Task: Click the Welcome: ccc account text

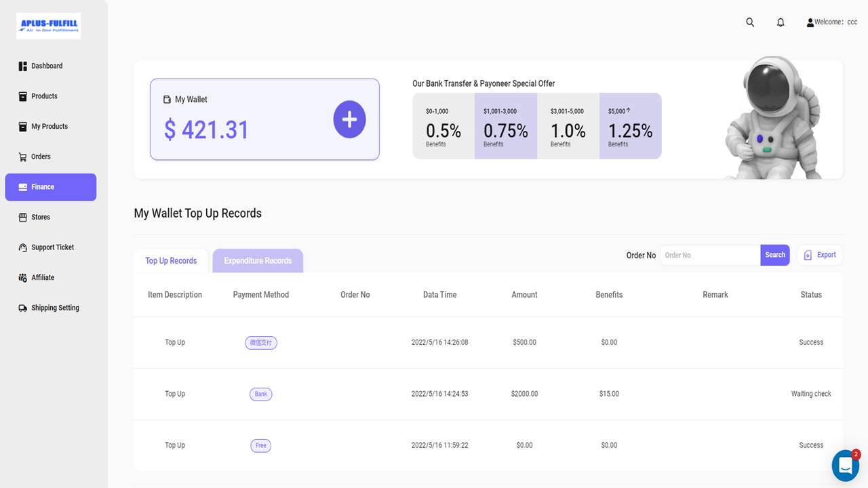Action: pos(836,22)
